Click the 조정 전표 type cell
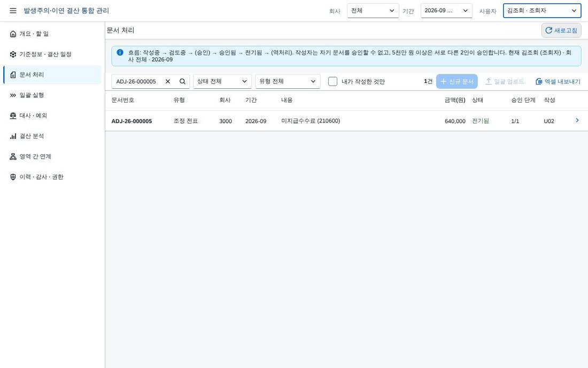 (x=185, y=121)
